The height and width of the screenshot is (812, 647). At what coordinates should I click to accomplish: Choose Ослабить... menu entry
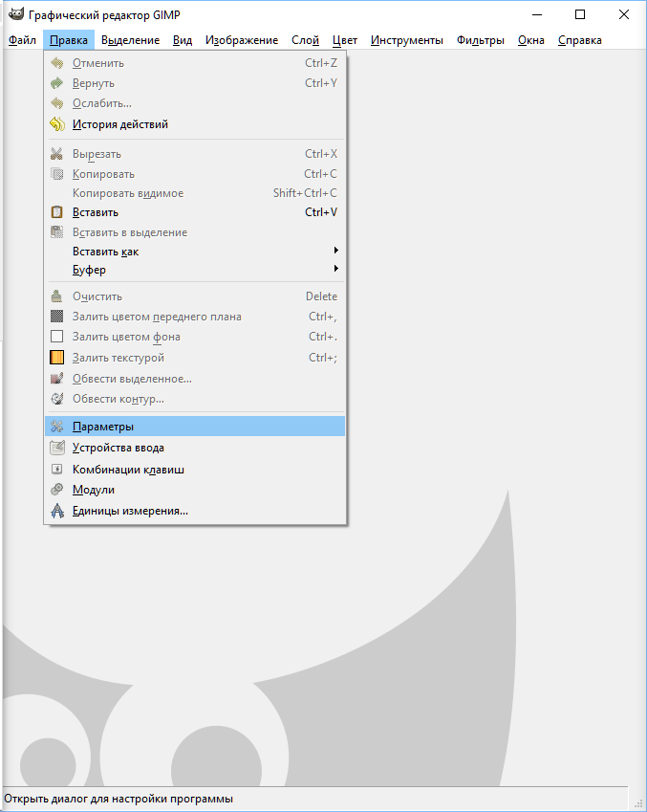[x=195, y=103]
